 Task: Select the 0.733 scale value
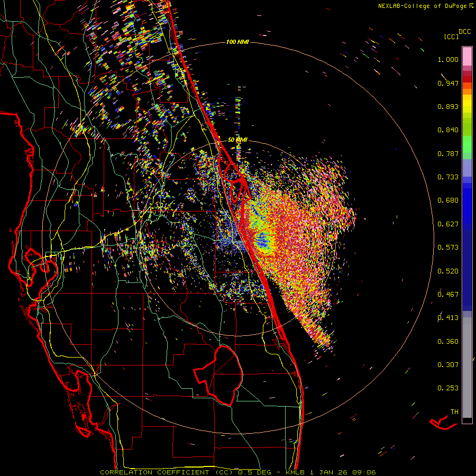point(448,177)
